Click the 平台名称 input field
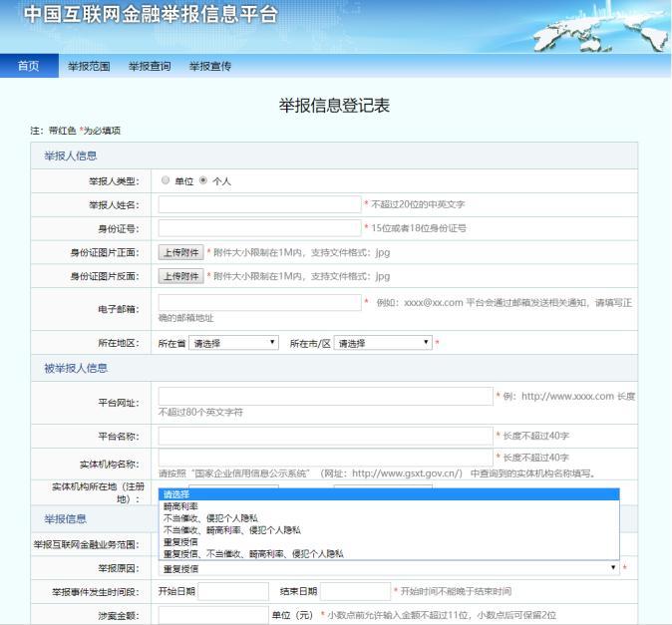Screen dimensions: 672x625 tap(325, 435)
